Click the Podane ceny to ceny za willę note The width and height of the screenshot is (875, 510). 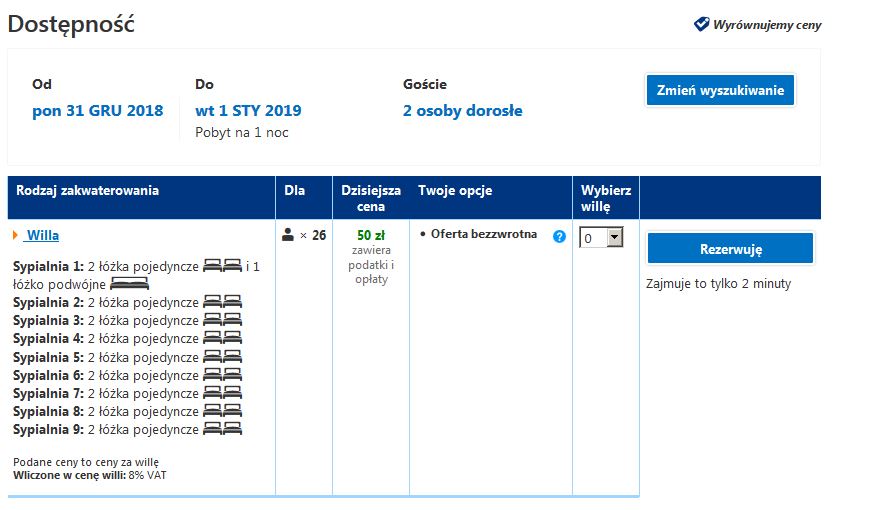point(86,462)
